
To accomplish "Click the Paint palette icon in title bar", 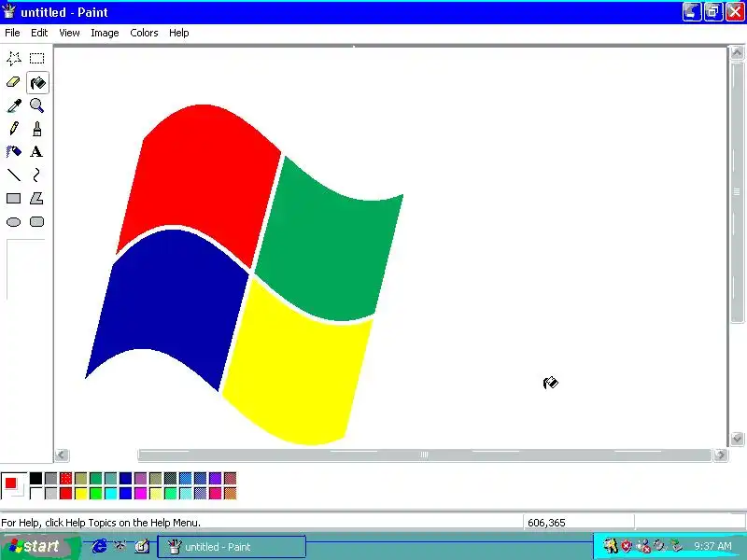I will point(9,11).
